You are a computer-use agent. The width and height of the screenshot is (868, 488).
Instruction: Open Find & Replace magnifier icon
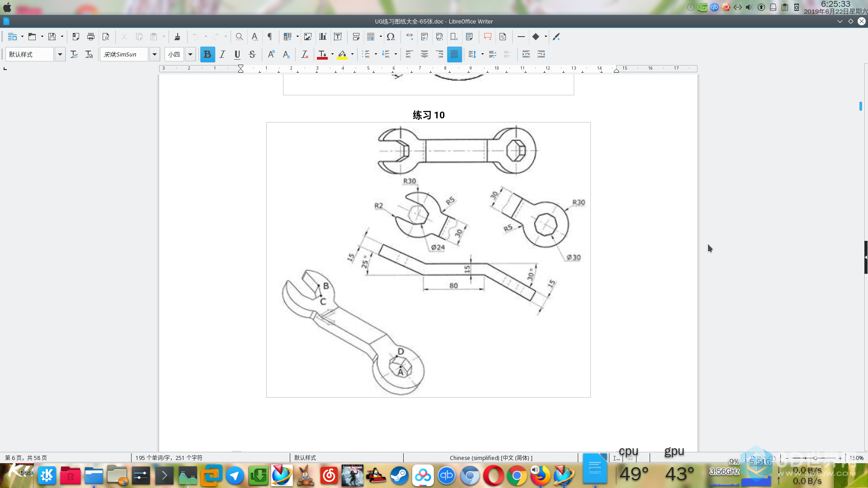click(239, 37)
